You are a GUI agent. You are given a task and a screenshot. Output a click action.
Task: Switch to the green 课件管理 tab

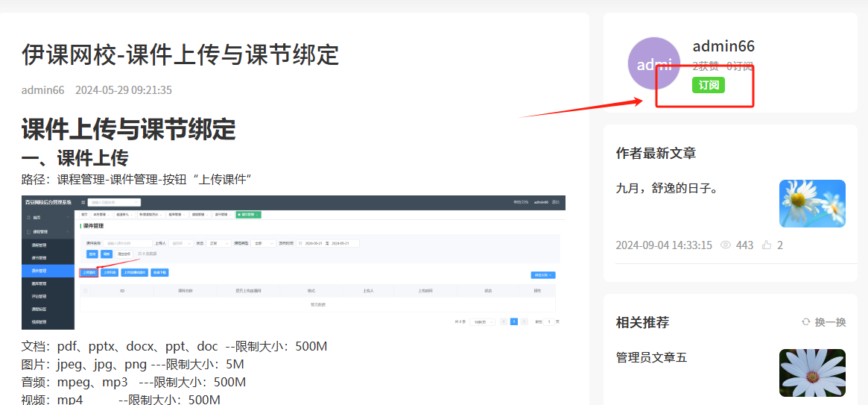coord(247,214)
